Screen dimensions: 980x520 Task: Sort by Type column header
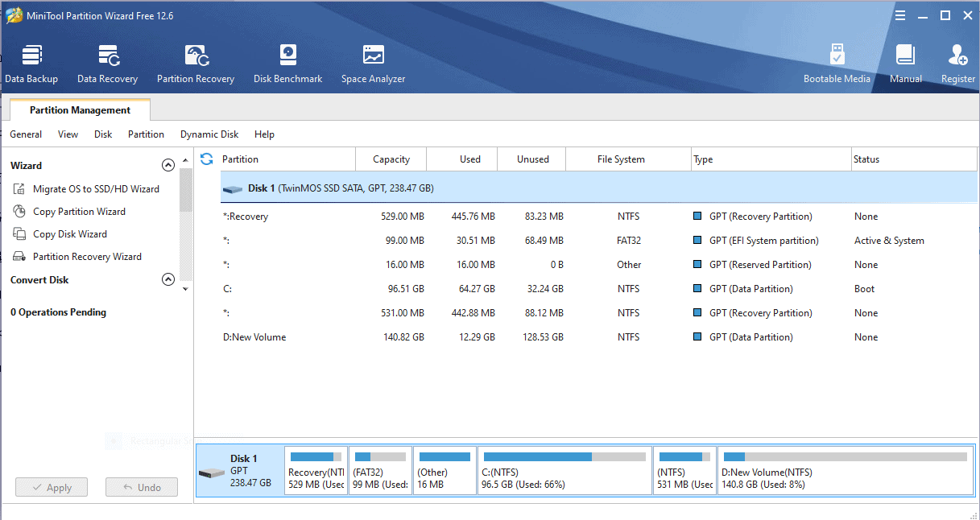771,159
